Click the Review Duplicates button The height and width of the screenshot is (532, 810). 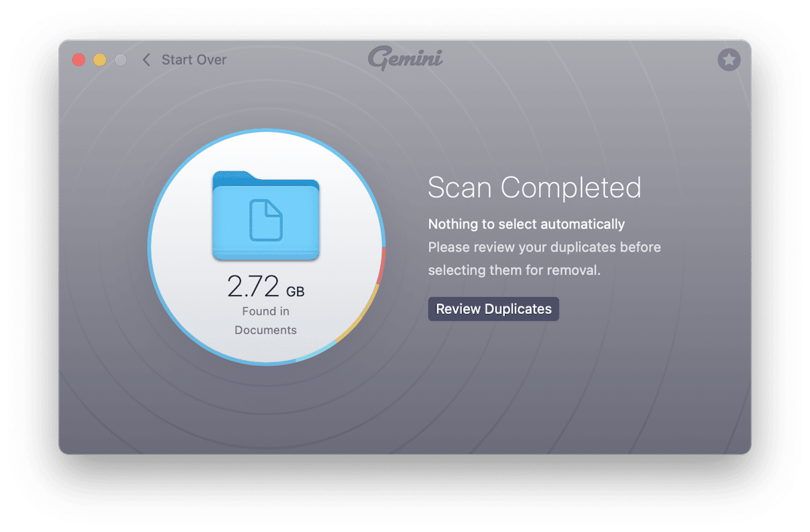click(493, 309)
